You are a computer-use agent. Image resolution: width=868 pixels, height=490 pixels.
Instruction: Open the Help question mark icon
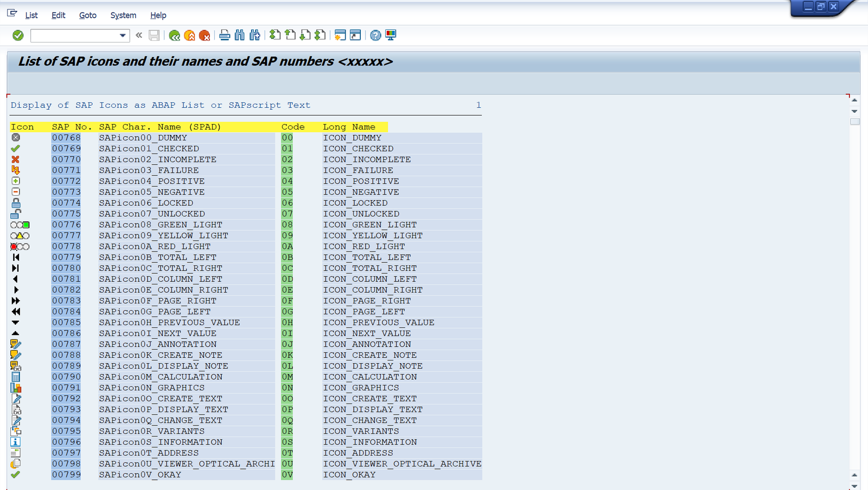375,35
